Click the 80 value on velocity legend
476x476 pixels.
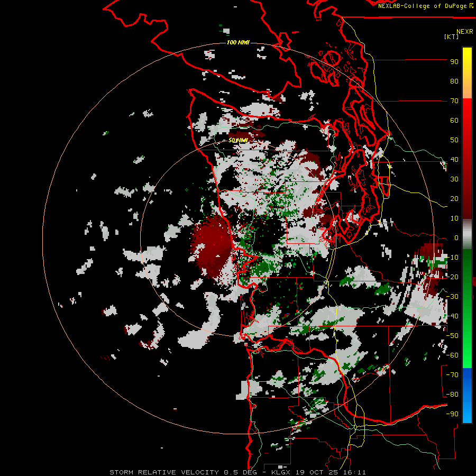tap(454, 81)
